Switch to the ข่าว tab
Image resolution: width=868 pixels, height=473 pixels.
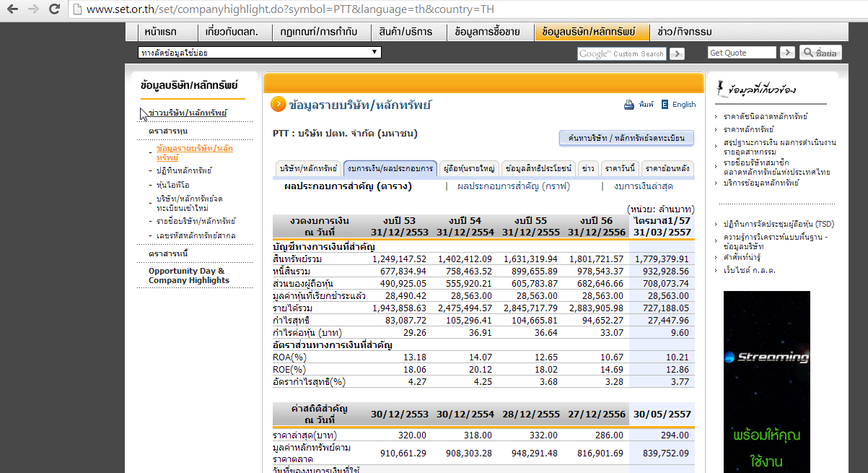588,168
